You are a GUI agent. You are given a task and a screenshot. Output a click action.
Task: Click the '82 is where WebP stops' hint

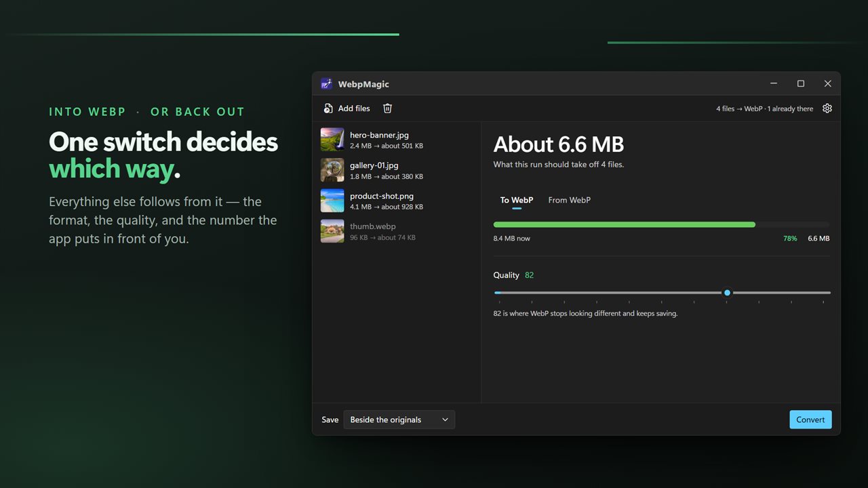click(x=586, y=314)
